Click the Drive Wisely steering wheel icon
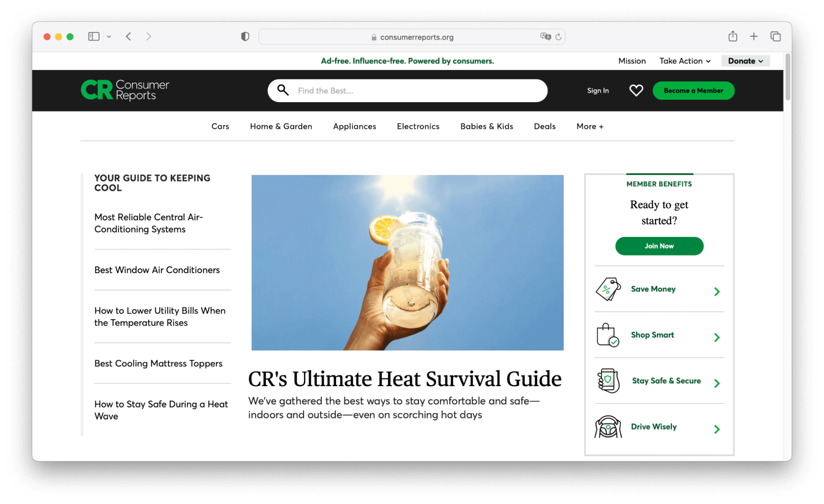This screenshot has height=504, width=824. coord(608,427)
